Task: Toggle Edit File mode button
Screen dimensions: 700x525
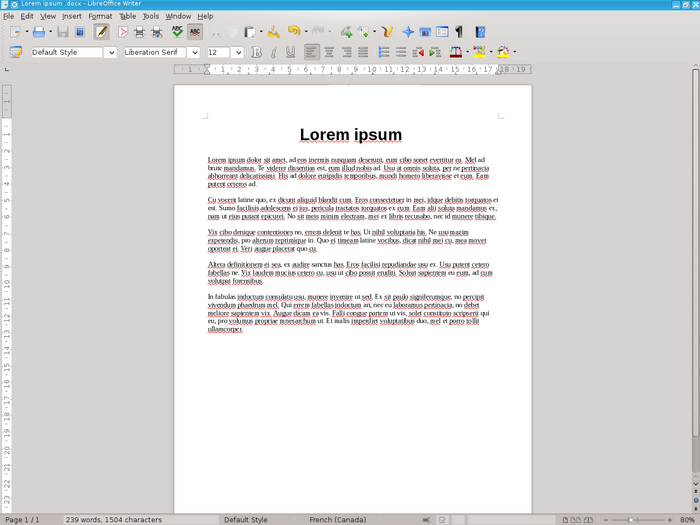Action: (101, 32)
